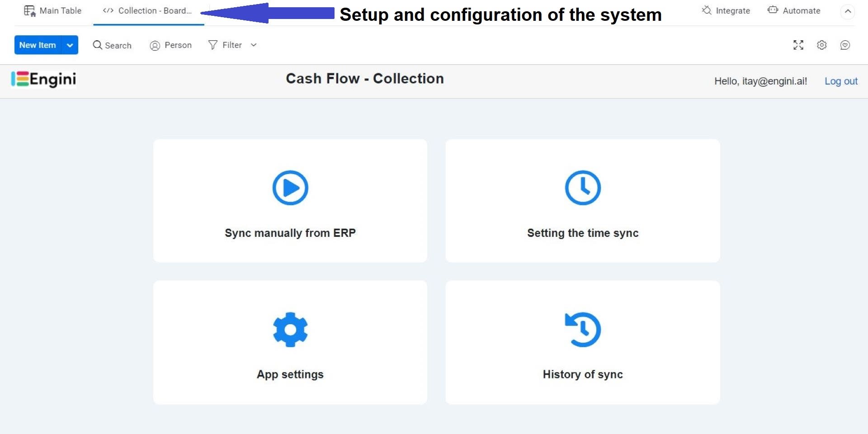Click the code brackets icon on Collection tab
Image resolution: width=868 pixels, height=434 pixels.
[x=108, y=10]
